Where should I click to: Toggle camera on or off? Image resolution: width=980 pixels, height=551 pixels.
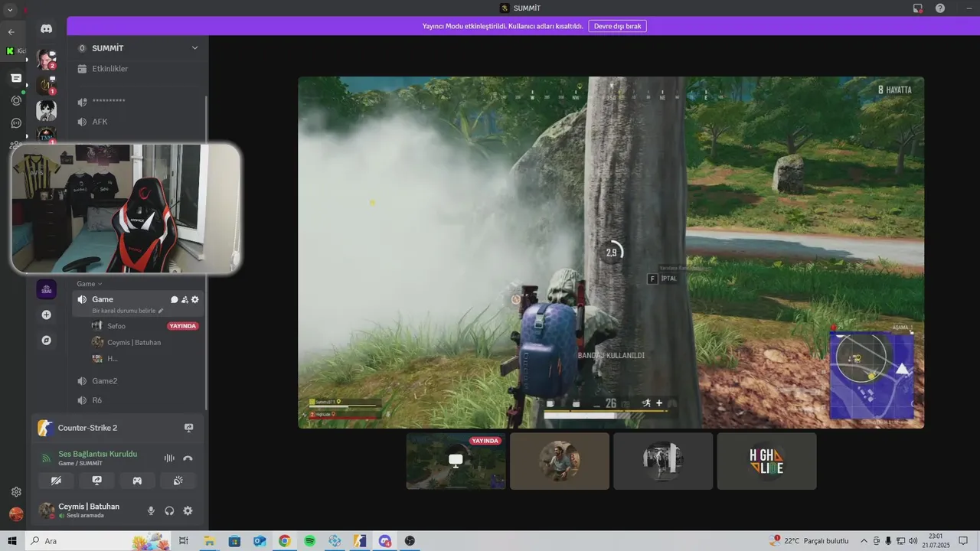(x=56, y=481)
